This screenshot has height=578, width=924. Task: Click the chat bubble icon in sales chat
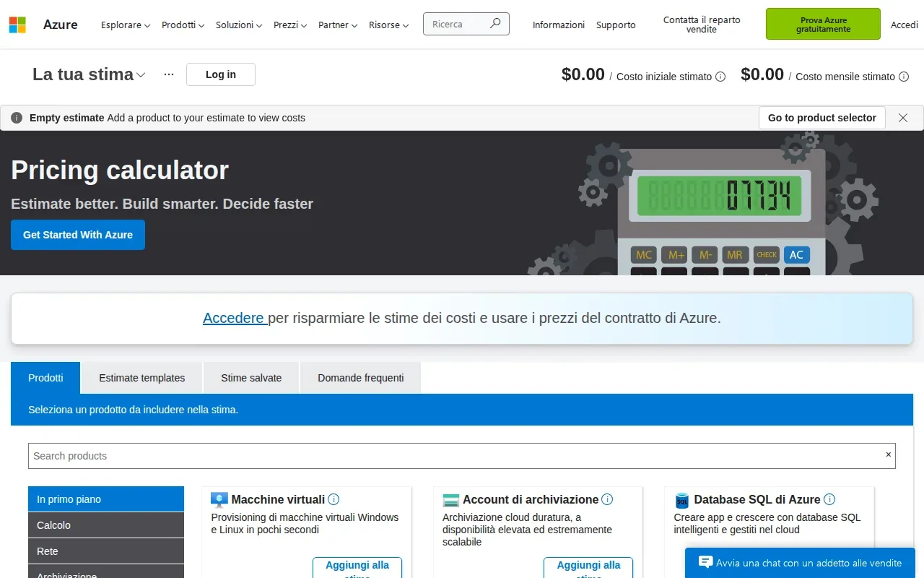[705, 563]
